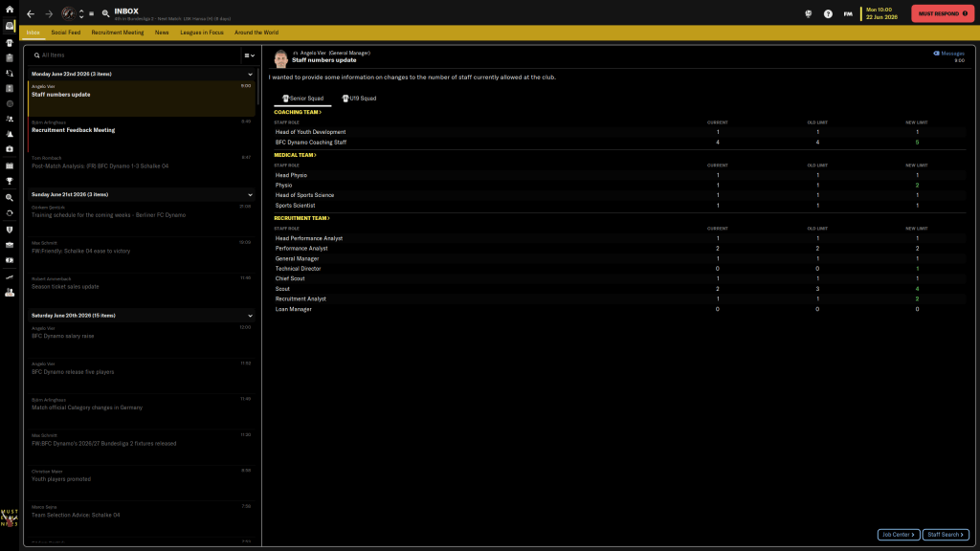Screen dimensions: 980x551
Task: Click the club badge icon in top bar
Action: (69, 13)
